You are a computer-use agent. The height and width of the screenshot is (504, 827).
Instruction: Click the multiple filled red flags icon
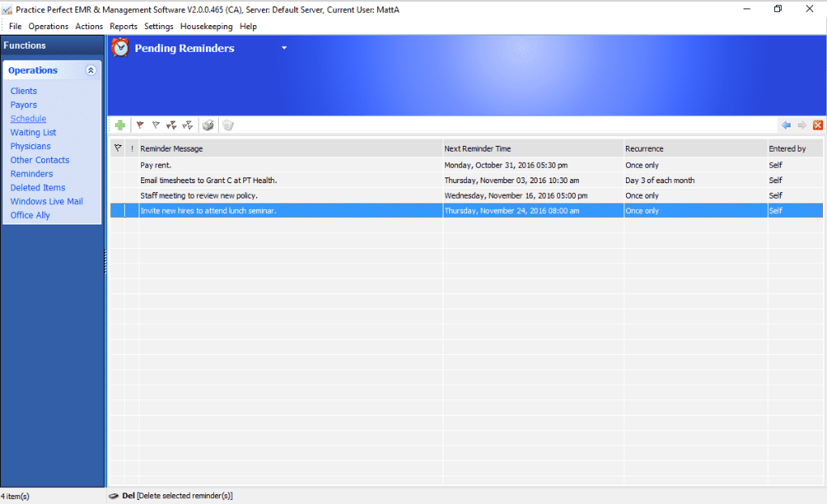point(171,126)
